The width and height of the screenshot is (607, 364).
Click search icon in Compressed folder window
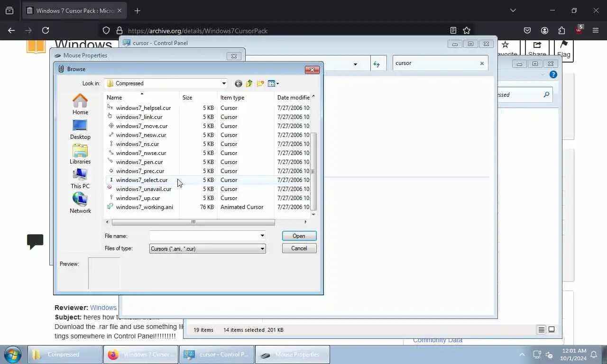[546, 95]
